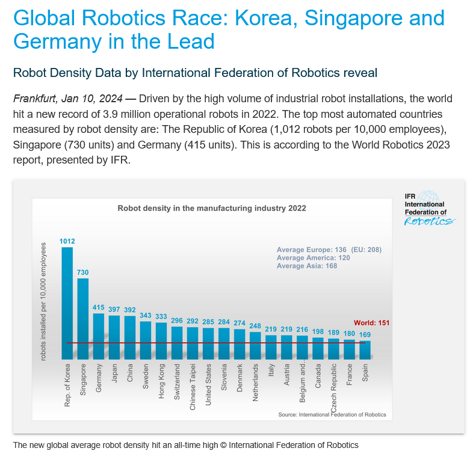Click the 180 value above the France bar
Image resolution: width=476 pixels, height=457 pixels.
pyautogui.click(x=349, y=333)
